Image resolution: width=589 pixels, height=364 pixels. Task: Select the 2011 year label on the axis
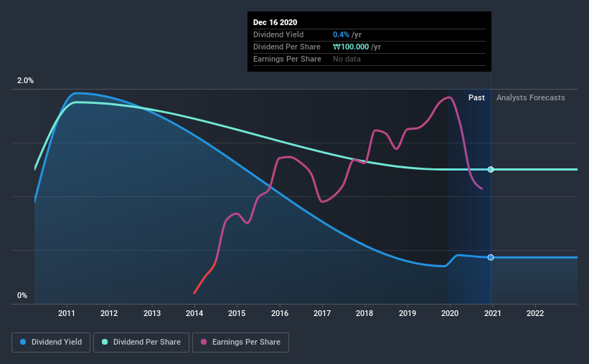[67, 313]
